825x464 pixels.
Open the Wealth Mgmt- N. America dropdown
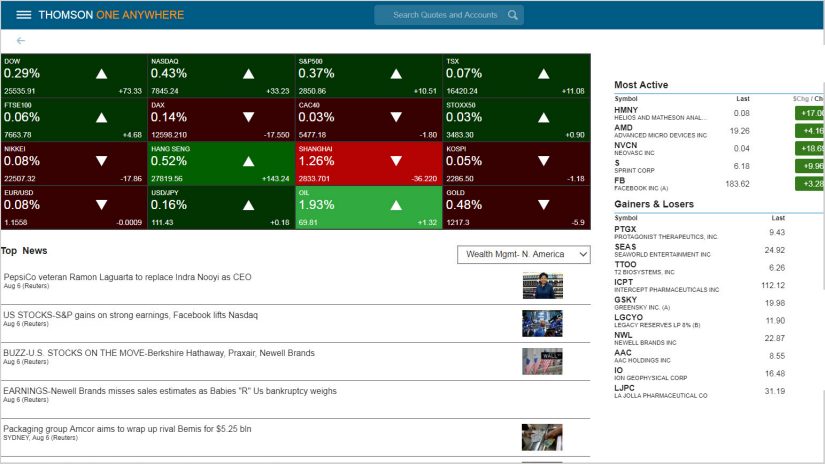point(524,254)
